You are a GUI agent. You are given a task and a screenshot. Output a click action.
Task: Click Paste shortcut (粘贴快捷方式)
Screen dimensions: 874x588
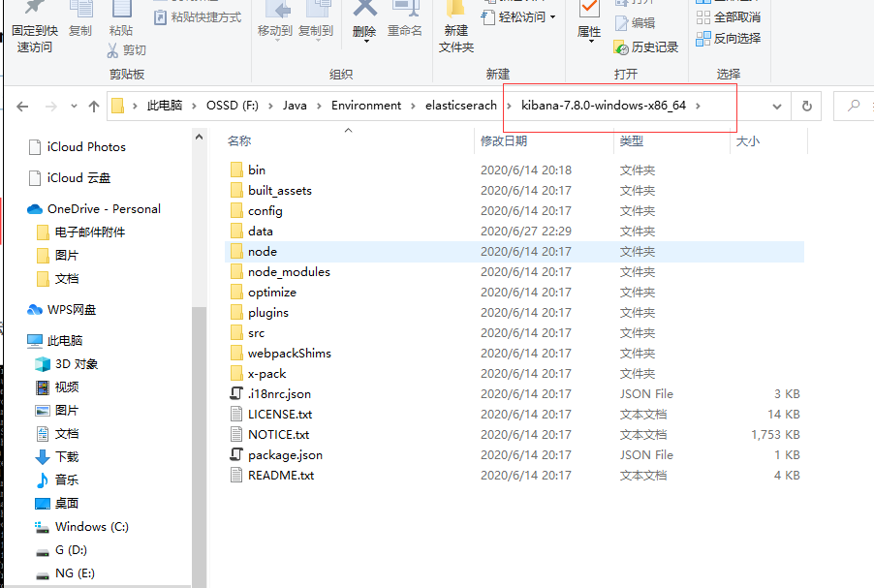tap(198, 17)
